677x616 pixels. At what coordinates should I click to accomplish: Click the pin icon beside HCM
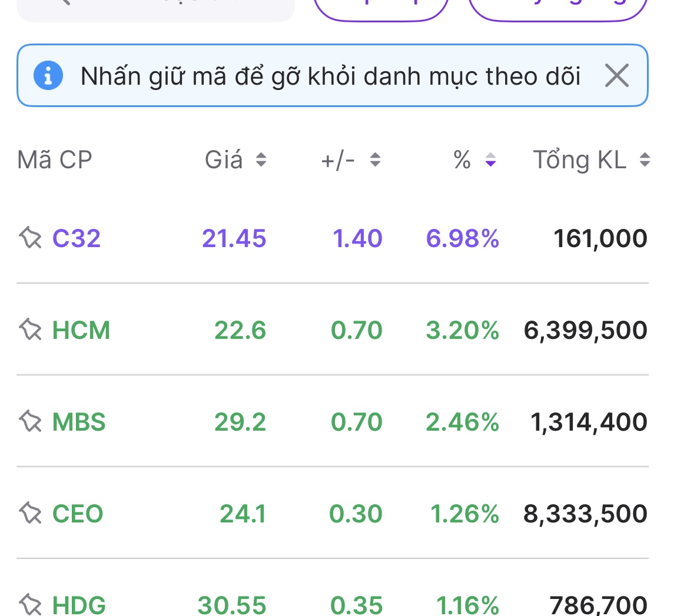click(30, 330)
